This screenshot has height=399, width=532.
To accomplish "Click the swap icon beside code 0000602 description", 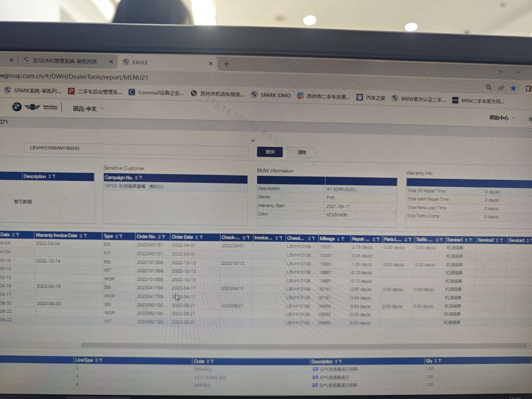I will 315,369.
